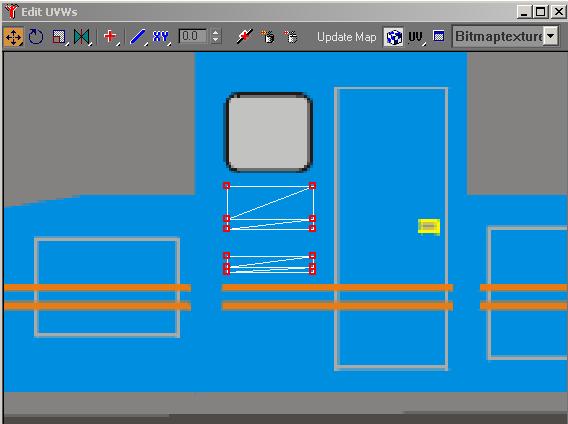Toggle the XY axis constraint icon

pyautogui.click(x=160, y=37)
